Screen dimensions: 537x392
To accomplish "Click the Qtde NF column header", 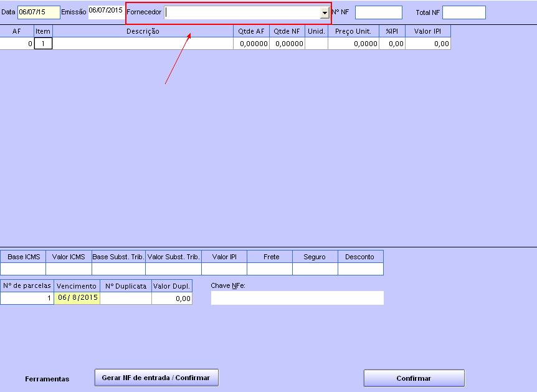I will (287, 31).
